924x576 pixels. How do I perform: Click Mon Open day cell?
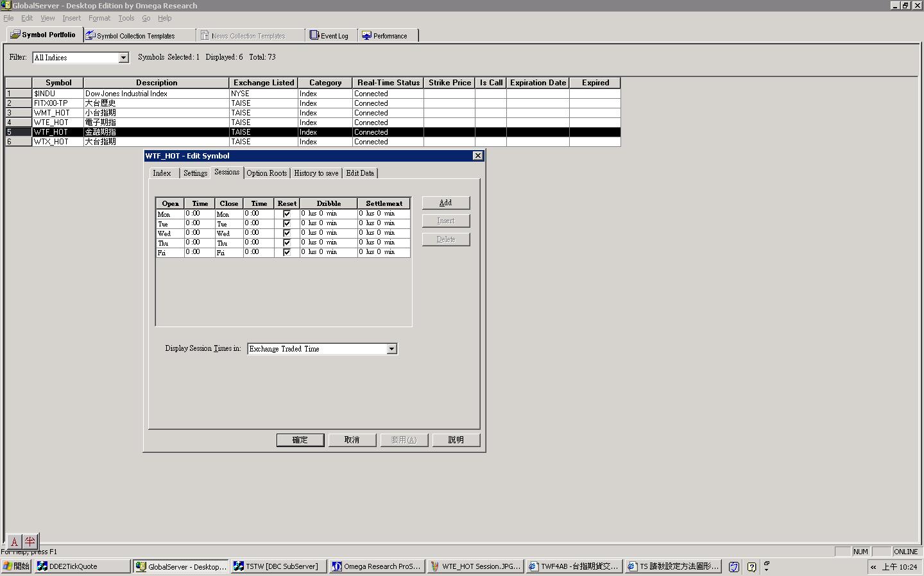pos(170,214)
